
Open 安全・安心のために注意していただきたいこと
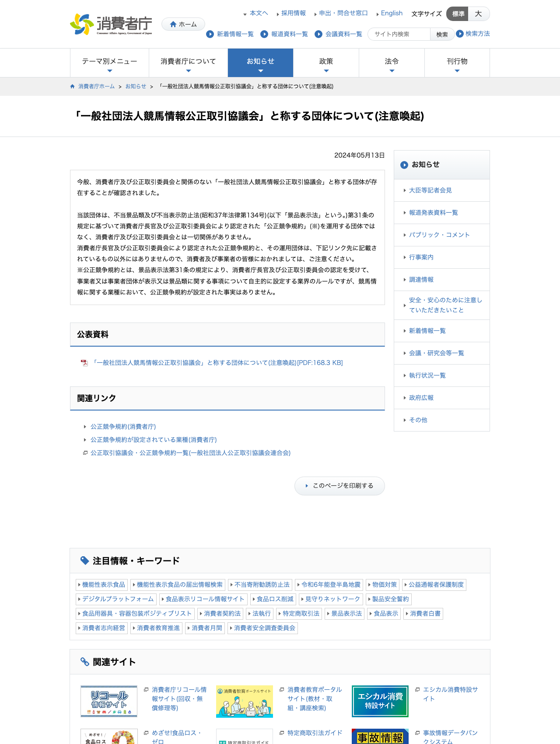(x=445, y=305)
